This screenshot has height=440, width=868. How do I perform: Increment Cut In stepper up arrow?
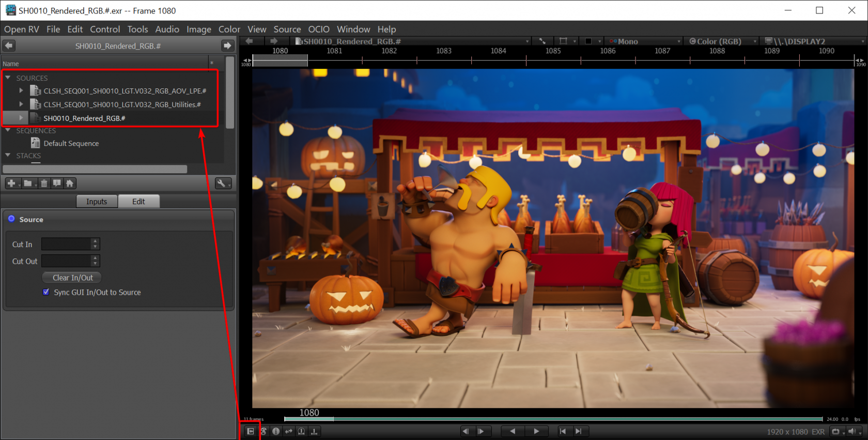coord(95,241)
